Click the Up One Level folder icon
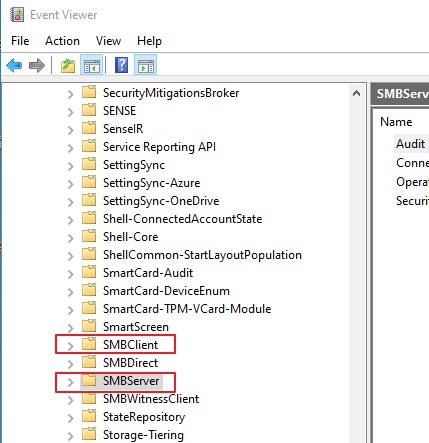The image size is (429, 443). (68, 65)
